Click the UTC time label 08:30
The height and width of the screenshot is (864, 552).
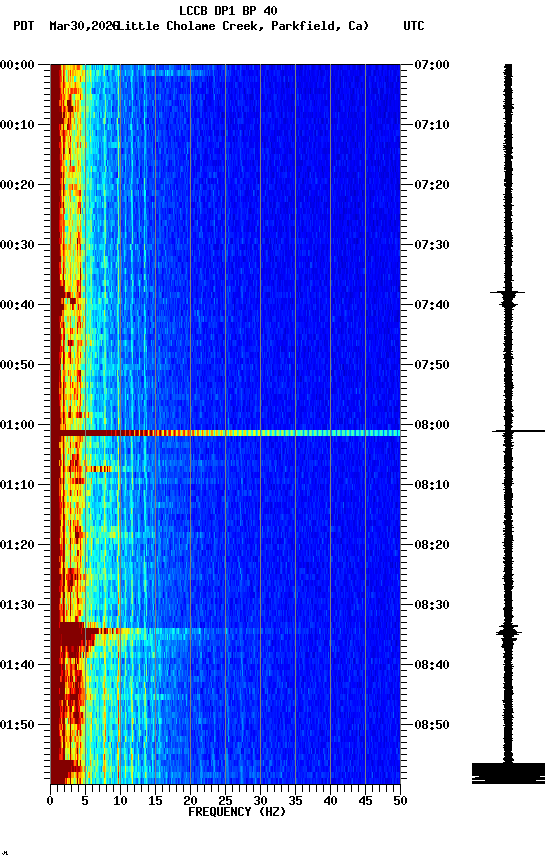(432, 605)
